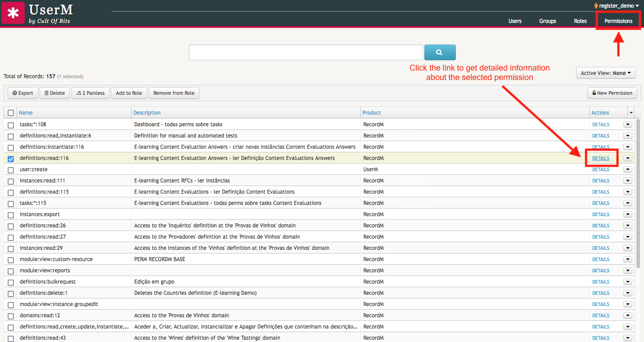644x342 pixels.
Task: Go to the Groups tab
Action: point(547,21)
